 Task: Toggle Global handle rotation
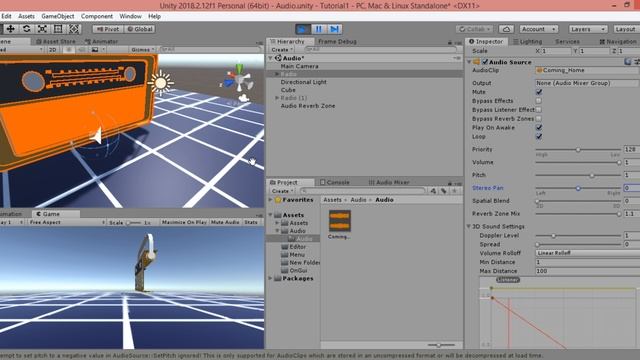[140, 29]
